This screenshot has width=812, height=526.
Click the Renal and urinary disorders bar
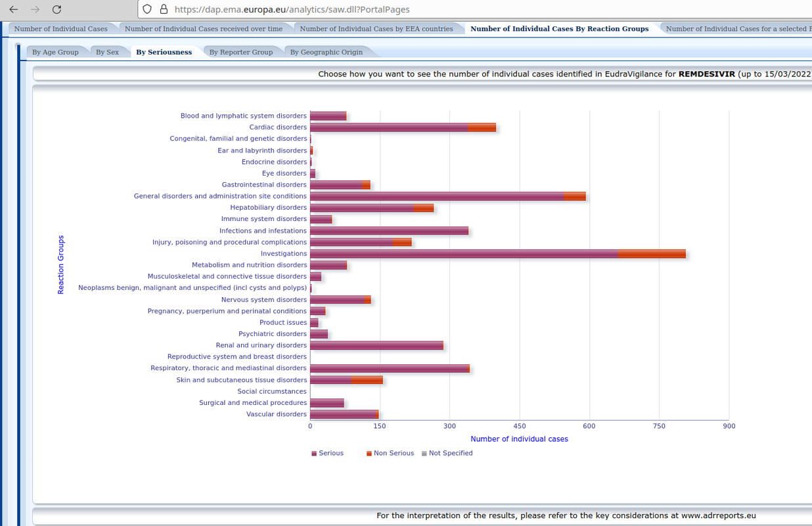(x=376, y=345)
